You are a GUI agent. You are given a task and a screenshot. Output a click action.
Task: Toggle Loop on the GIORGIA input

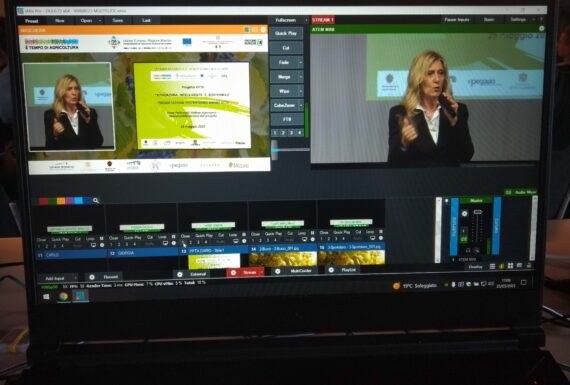[x=162, y=237]
